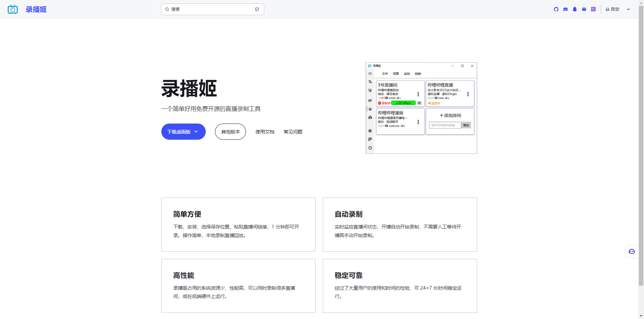
Task: Open the 常见问题 link
Action: click(293, 132)
